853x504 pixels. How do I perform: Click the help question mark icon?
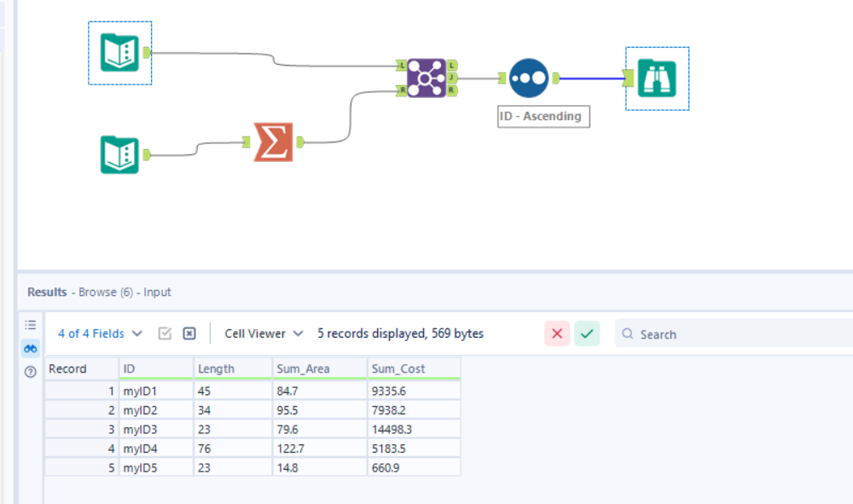pos(31,369)
